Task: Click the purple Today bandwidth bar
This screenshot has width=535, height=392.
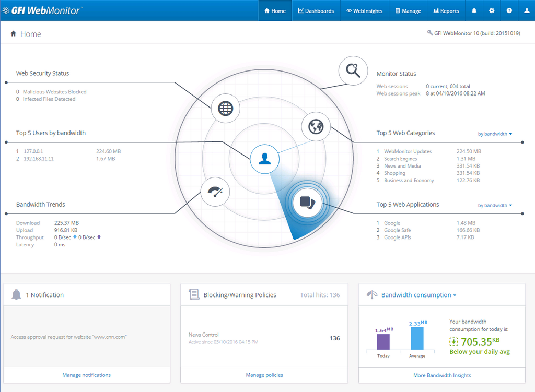Action: [383, 341]
